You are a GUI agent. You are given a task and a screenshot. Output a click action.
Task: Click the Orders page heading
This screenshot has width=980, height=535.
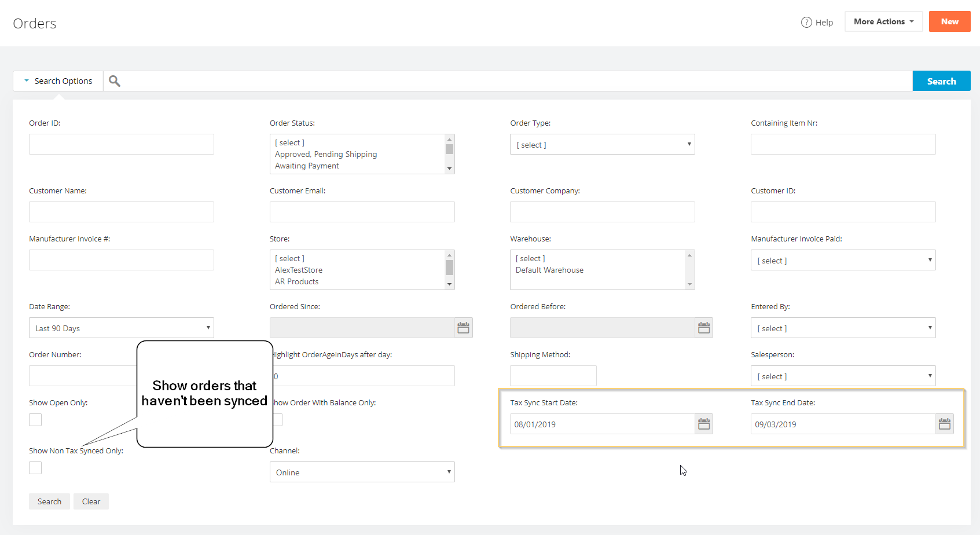coord(35,23)
